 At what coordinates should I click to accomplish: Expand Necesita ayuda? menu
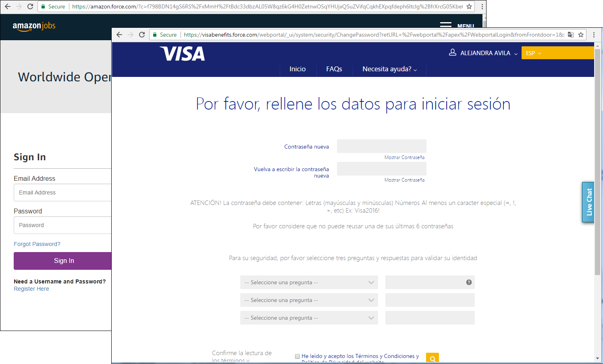pos(389,69)
